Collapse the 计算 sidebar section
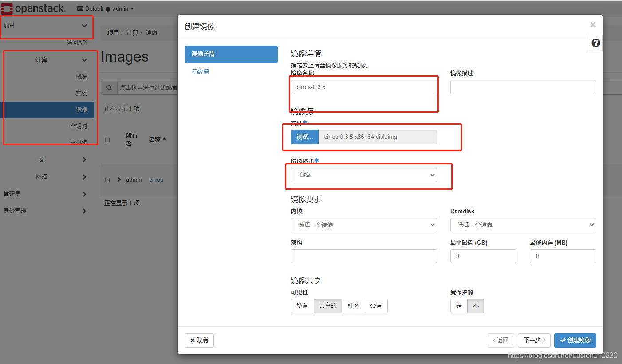This screenshot has width=622, height=364. point(47,59)
